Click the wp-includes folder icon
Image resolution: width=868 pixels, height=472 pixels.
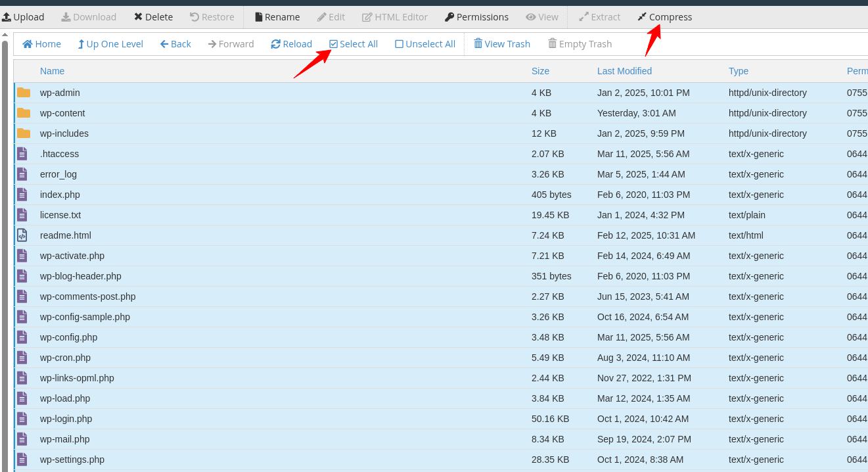24,133
